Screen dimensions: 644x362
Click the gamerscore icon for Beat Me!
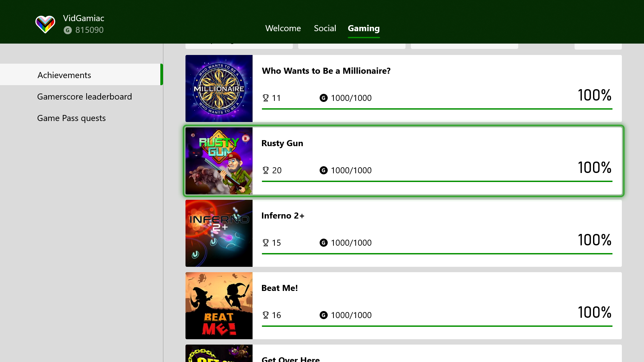click(x=323, y=315)
